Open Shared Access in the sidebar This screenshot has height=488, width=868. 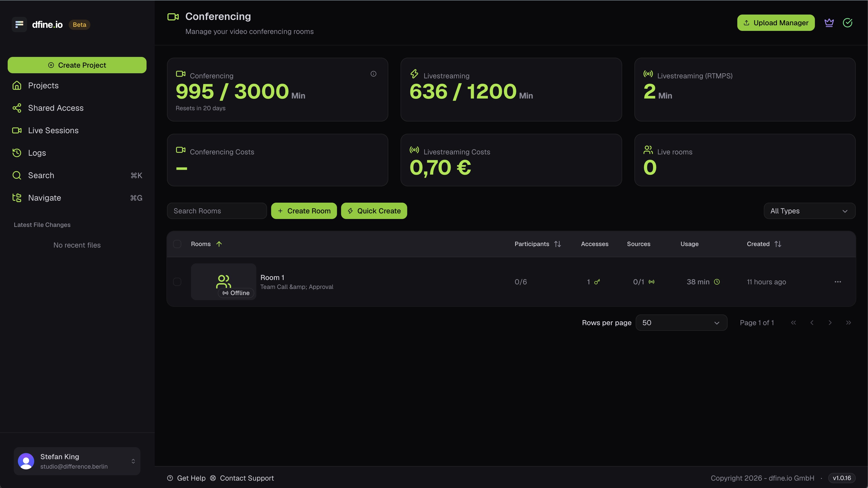point(77,108)
